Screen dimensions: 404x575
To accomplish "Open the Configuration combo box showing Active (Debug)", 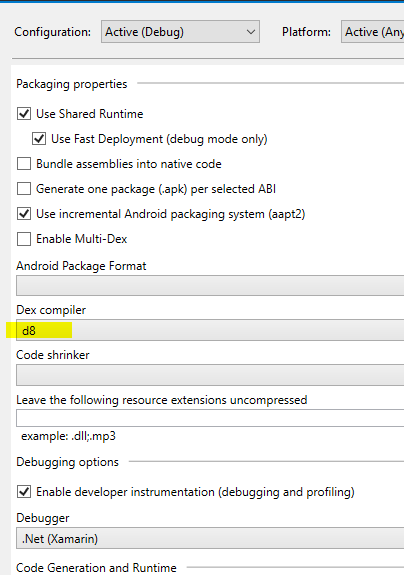I will [180, 32].
